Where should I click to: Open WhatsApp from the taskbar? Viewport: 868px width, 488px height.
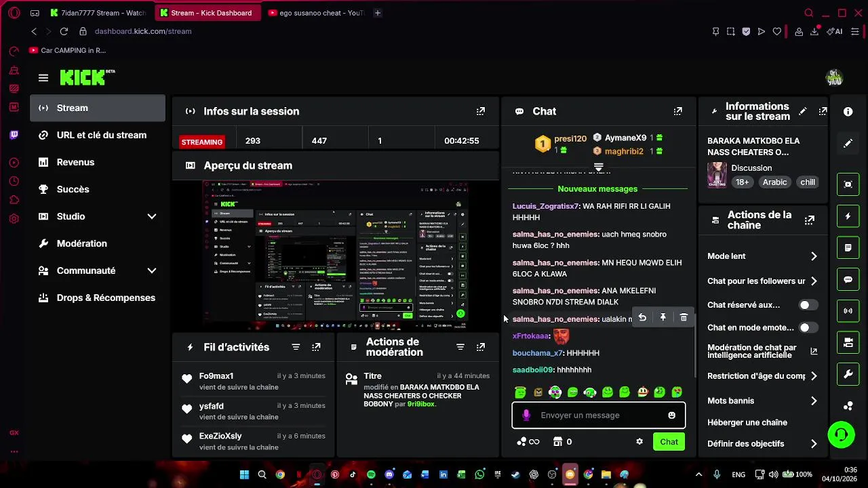[x=480, y=475]
